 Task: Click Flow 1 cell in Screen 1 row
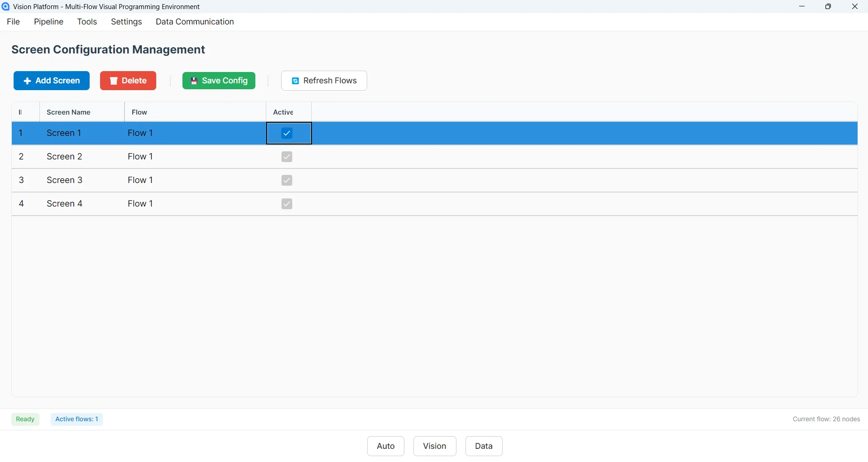pos(195,133)
